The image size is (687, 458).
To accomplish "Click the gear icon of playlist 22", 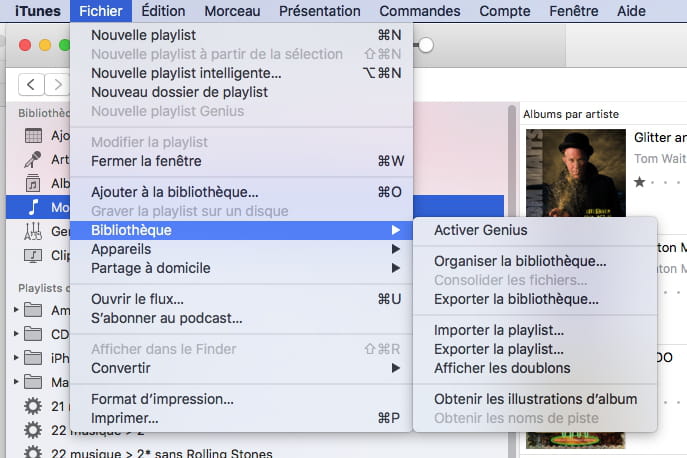I will 33,430.
